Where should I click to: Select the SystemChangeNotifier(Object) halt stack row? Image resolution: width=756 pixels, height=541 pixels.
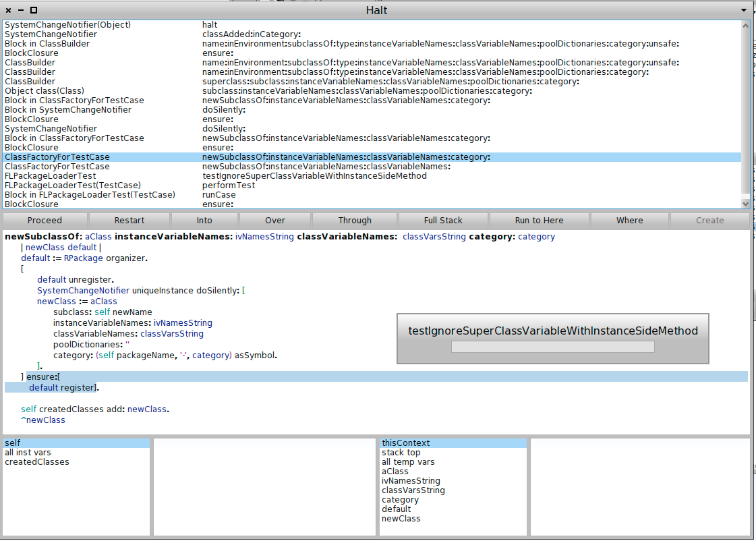[x=372, y=24]
